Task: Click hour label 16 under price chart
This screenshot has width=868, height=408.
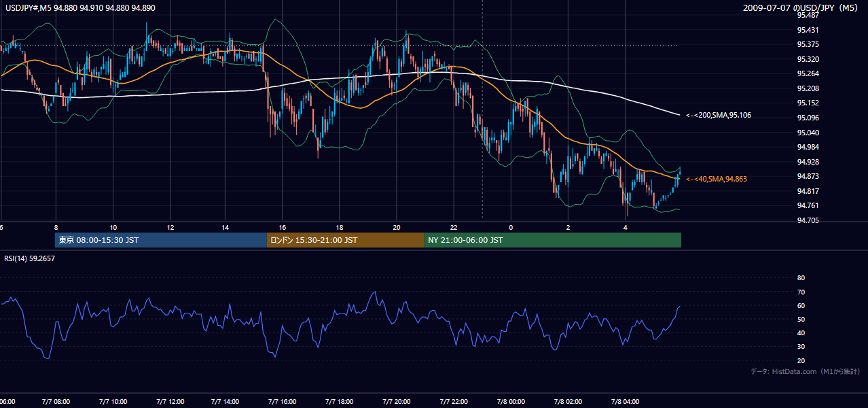Action: pos(283,227)
